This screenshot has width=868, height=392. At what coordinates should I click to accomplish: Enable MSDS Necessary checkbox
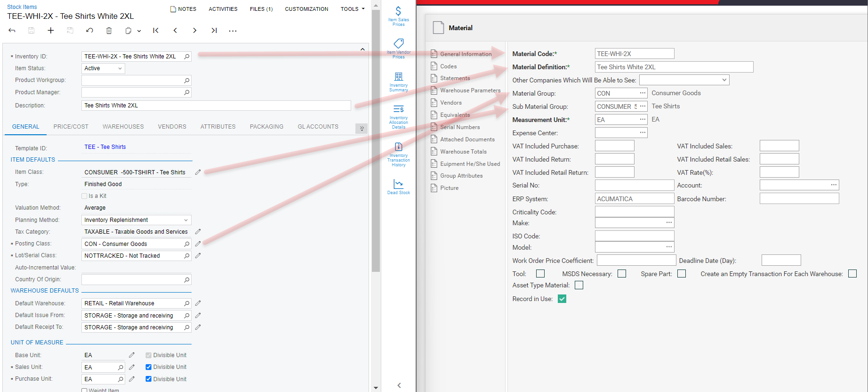coord(622,274)
